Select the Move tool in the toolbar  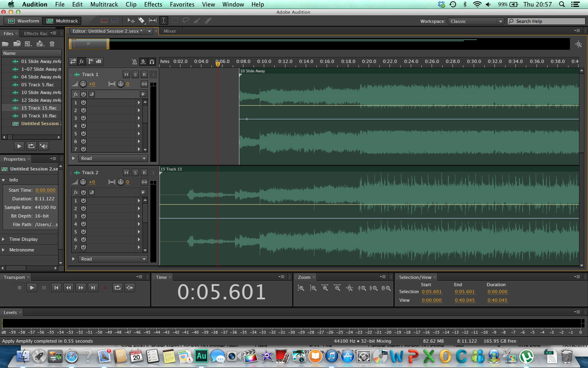point(131,20)
